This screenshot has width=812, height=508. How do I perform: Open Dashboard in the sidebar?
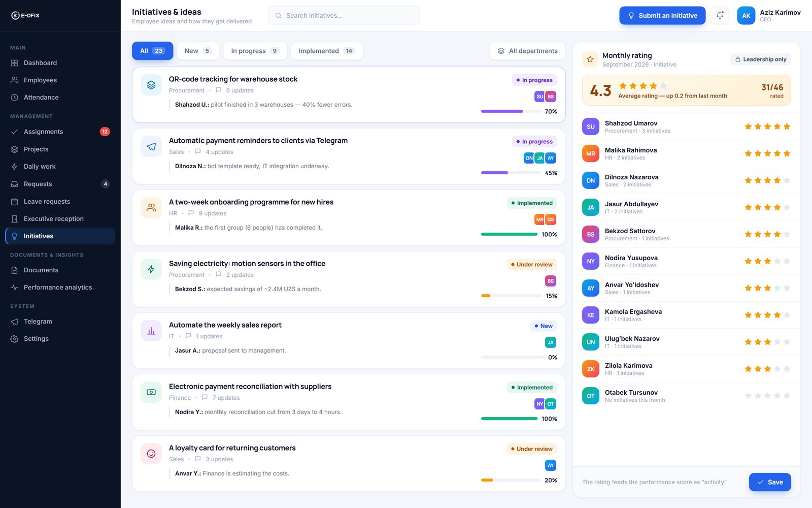60,63
